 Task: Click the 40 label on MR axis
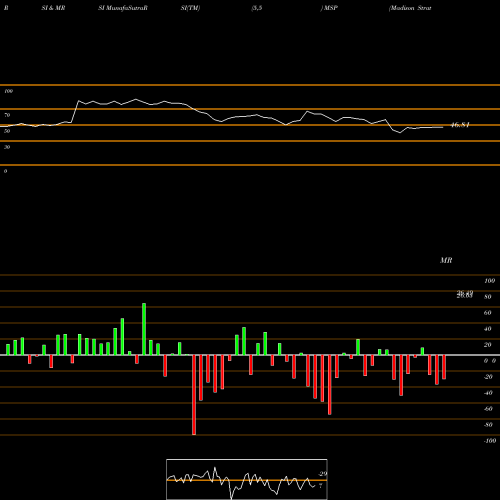(488, 329)
